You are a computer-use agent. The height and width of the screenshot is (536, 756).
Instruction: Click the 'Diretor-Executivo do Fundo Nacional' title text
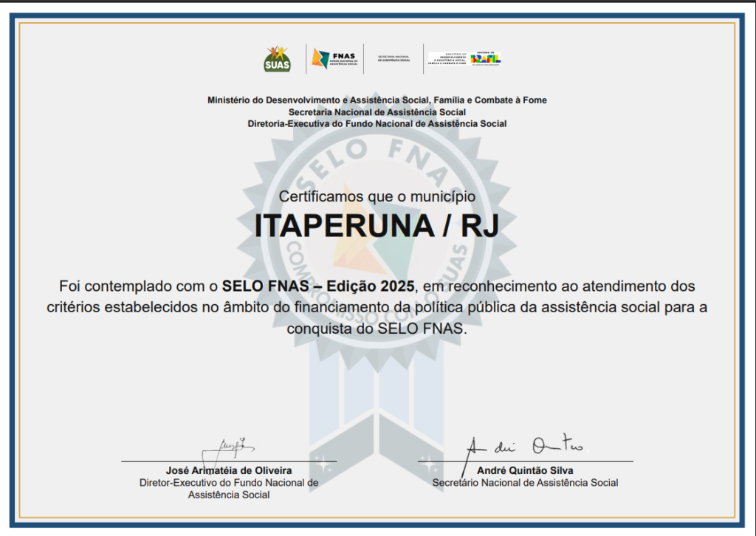point(229,483)
